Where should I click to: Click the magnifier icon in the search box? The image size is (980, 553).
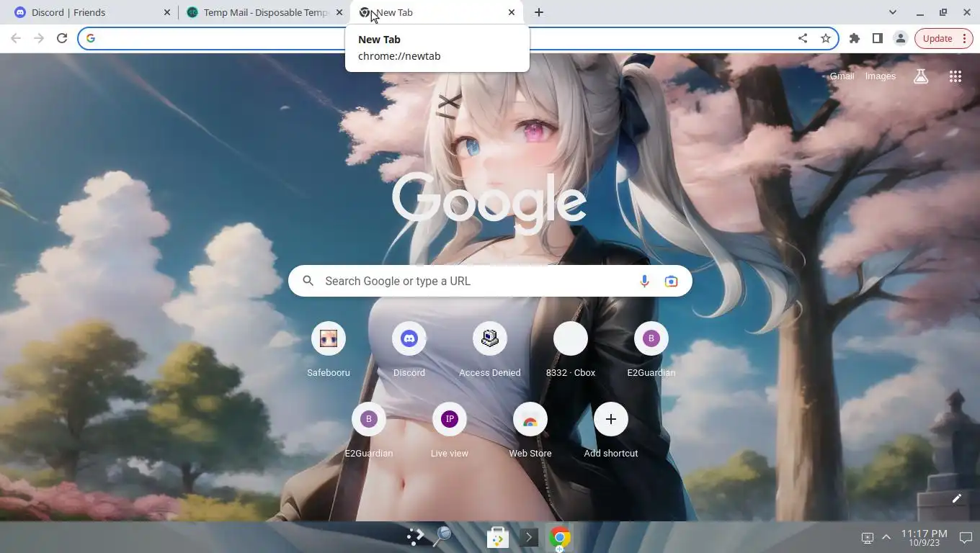pyautogui.click(x=308, y=281)
